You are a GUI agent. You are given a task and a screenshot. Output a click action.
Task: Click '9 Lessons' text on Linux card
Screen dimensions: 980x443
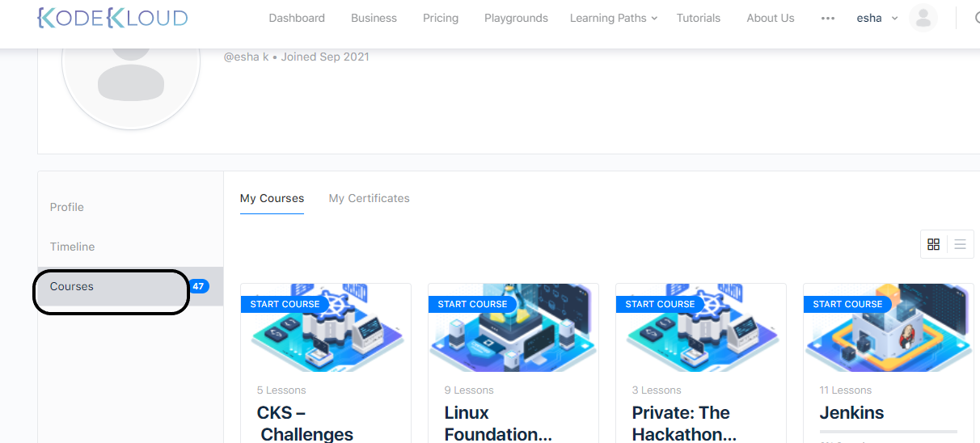(x=469, y=390)
